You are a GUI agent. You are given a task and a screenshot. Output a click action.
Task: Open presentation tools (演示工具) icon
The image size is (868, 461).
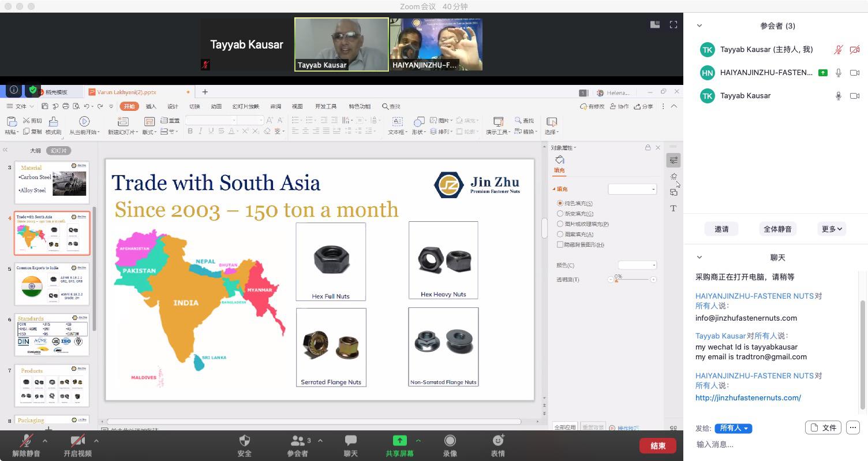click(x=498, y=121)
